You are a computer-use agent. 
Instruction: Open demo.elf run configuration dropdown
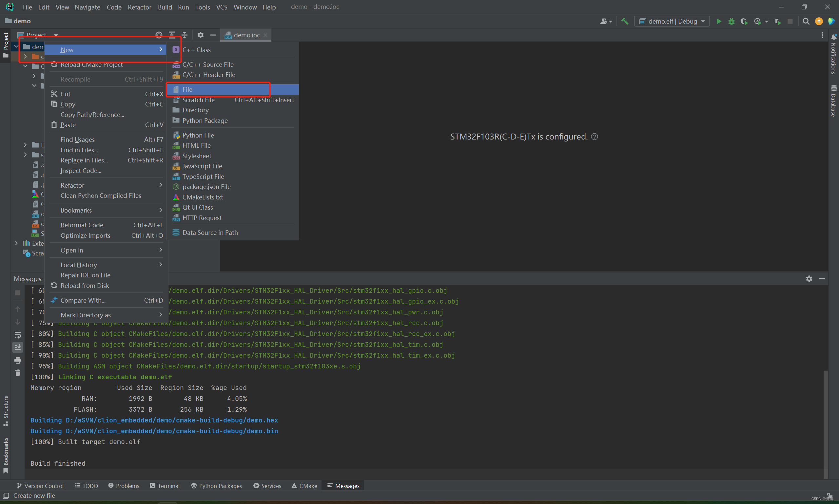pos(672,21)
